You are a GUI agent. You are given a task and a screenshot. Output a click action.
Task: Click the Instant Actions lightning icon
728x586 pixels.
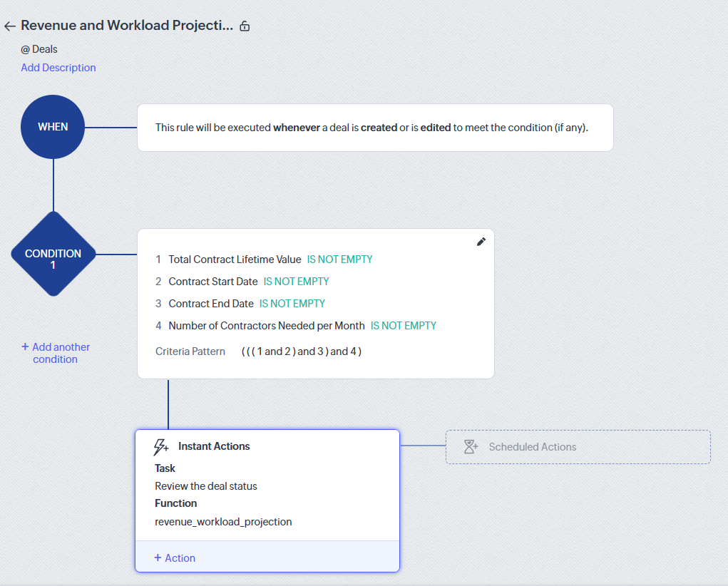click(x=161, y=447)
